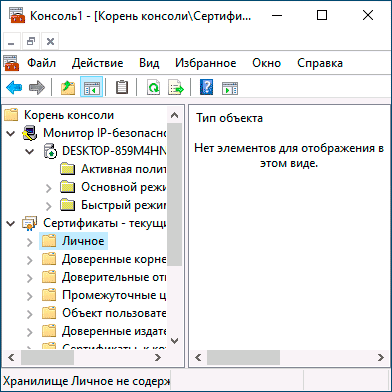
Task: Open the Вид menu
Action: (x=149, y=63)
